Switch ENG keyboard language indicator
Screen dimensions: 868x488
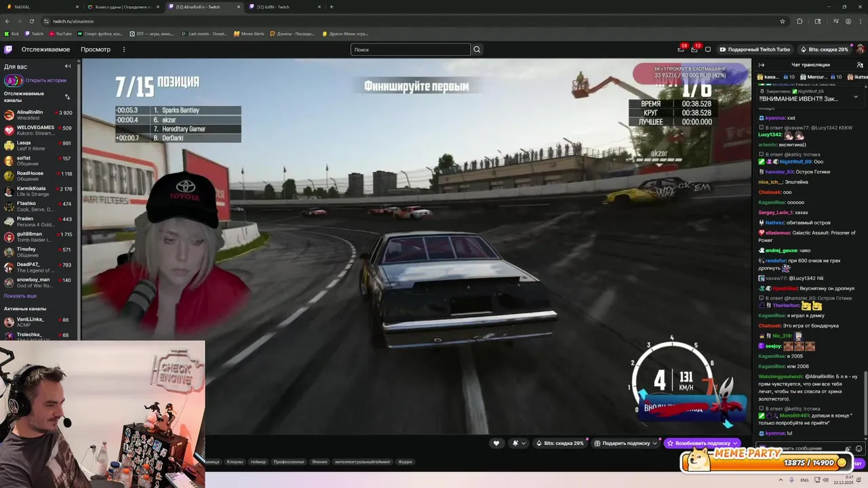pyautogui.click(x=804, y=480)
